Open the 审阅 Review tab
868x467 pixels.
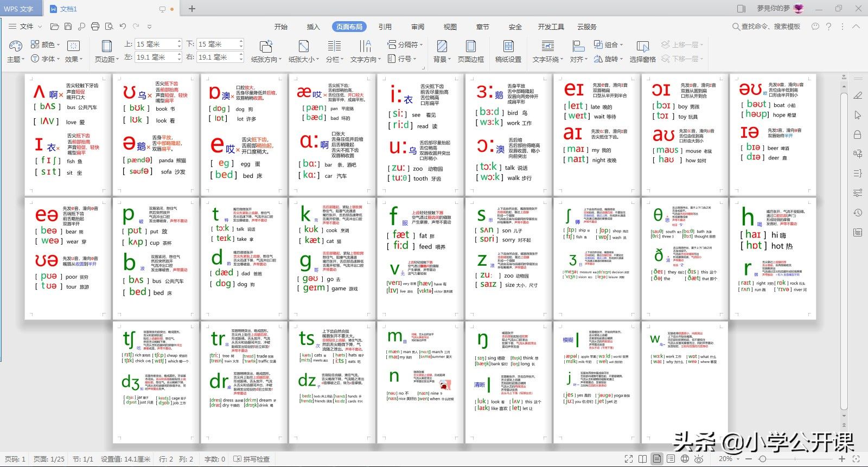pyautogui.click(x=417, y=27)
